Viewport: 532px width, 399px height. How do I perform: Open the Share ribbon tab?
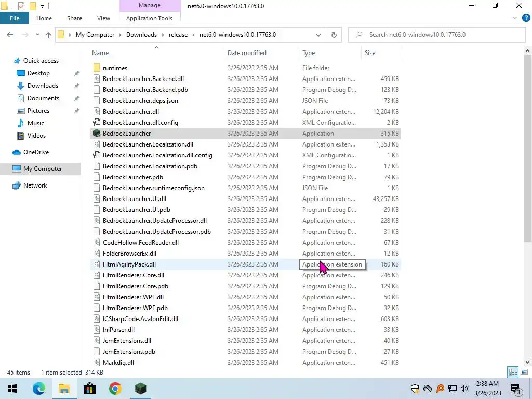point(74,18)
